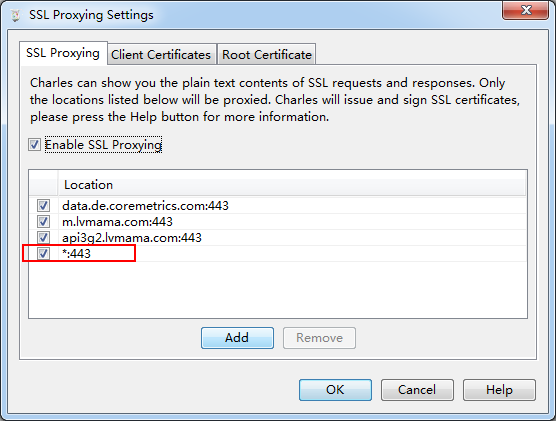Image resolution: width=556 pixels, height=421 pixels.
Task: Select the data.de.coremetrics.com:443 row text
Action: (145, 206)
